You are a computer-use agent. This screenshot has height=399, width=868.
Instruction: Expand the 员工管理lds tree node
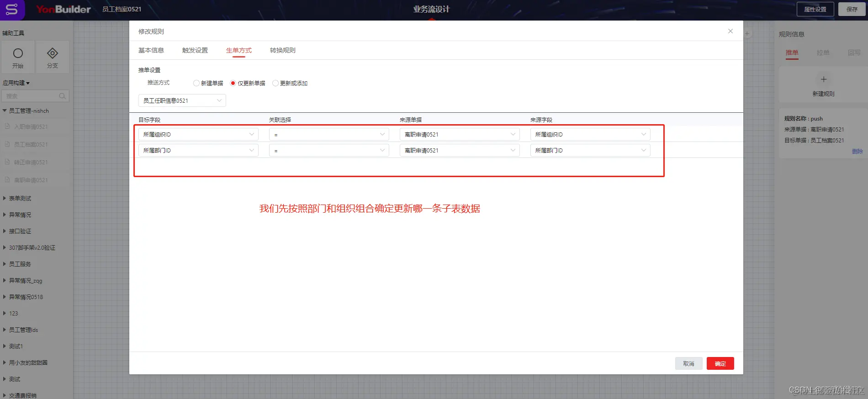5,330
